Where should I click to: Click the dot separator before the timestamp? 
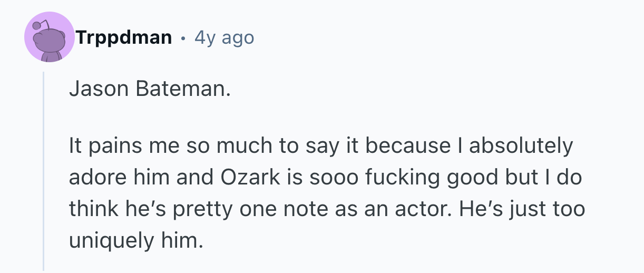183,38
